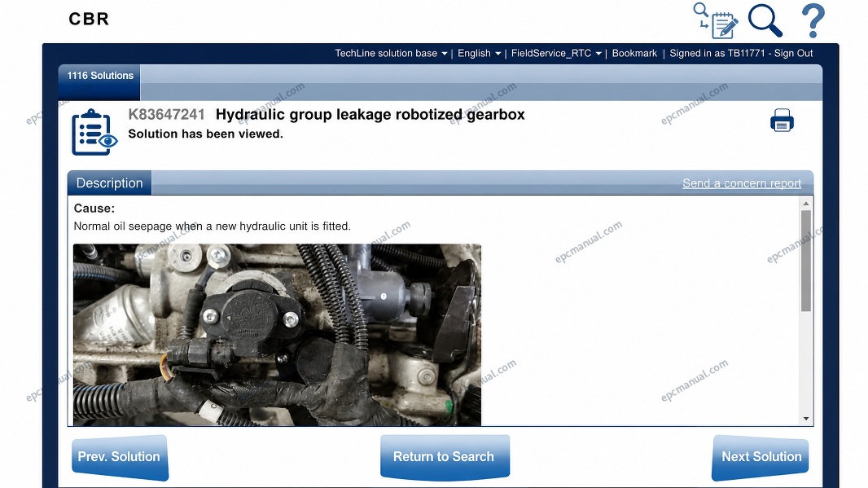Go to Next Solution
Screen dimensions: 868x488
click(761, 457)
